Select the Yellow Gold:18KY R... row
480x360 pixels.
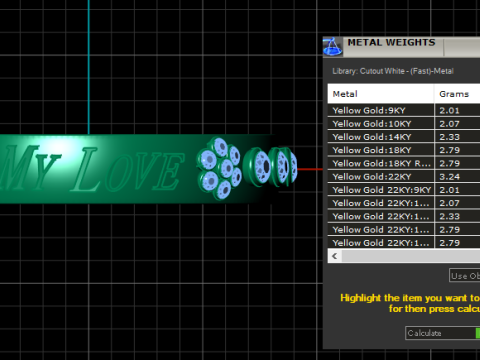point(404,163)
